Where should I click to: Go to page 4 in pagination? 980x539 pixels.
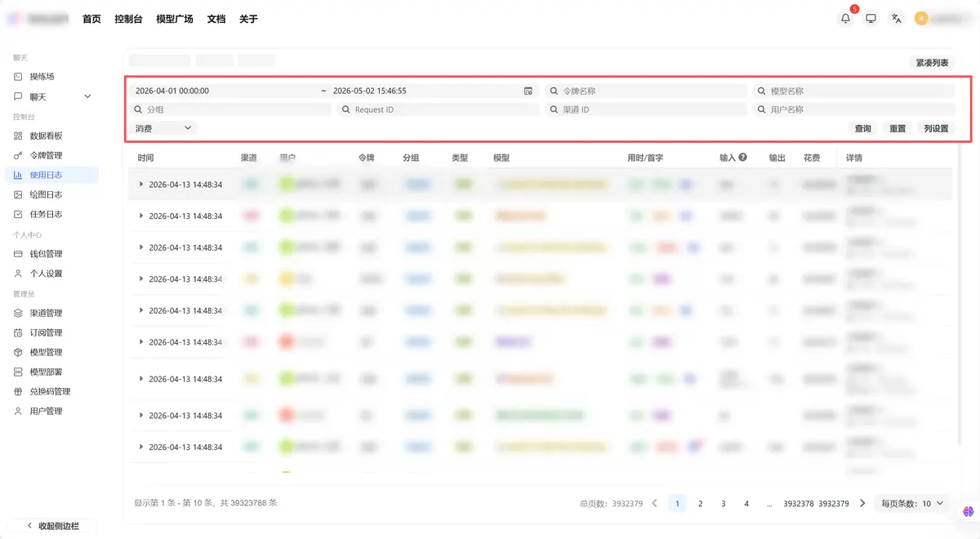coord(746,504)
